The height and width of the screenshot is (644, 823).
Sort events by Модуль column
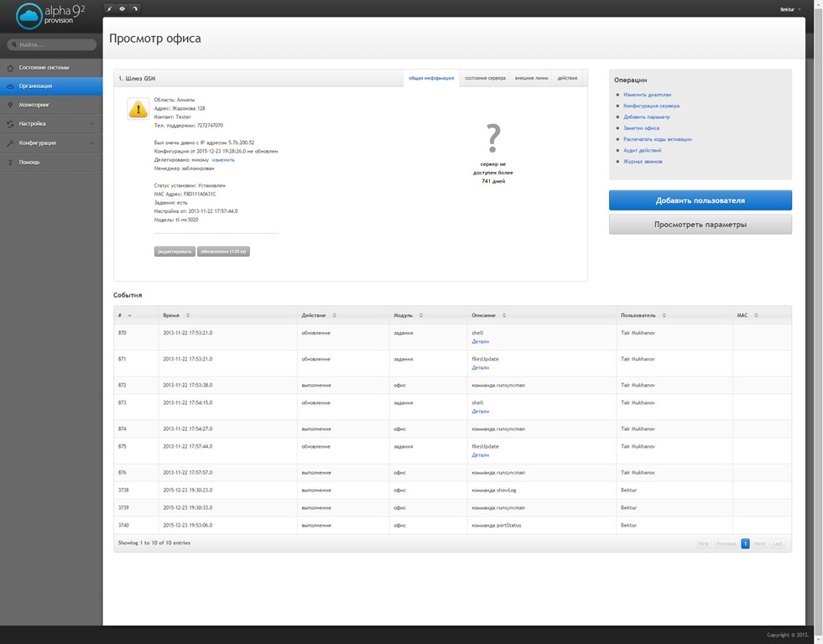pyautogui.click(x=429, y=315)
